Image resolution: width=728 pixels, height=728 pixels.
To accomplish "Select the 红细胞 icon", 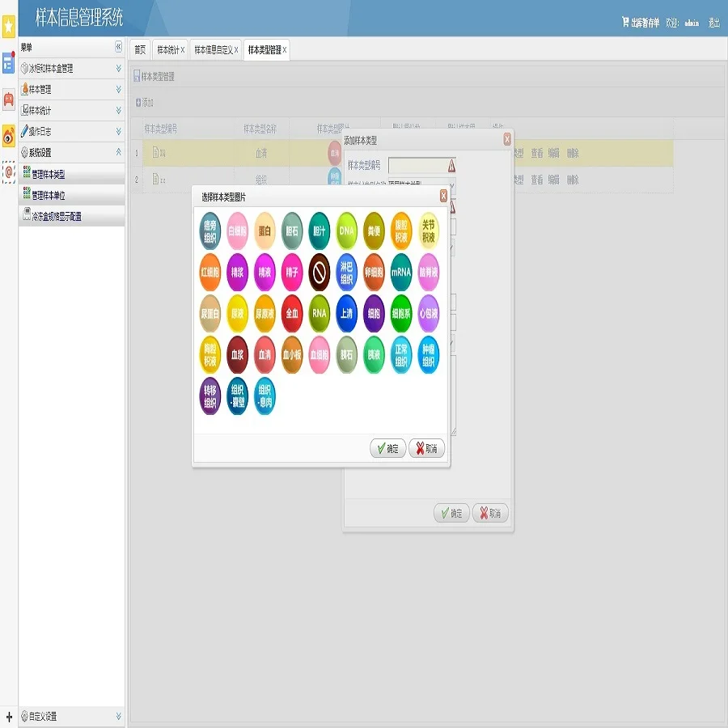I will tap(210, 272).
